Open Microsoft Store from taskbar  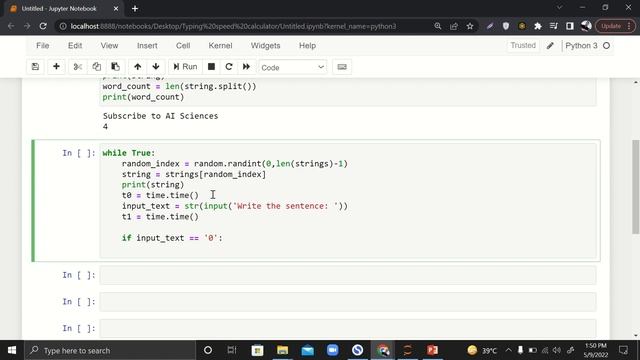pyautogui.click(x=257, y=350)
